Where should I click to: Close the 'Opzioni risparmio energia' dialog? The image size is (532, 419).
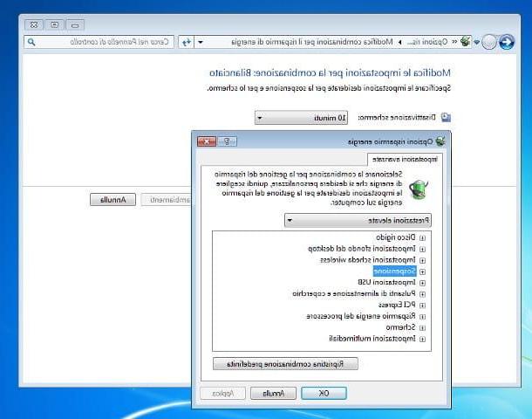(x=207, y=141)
